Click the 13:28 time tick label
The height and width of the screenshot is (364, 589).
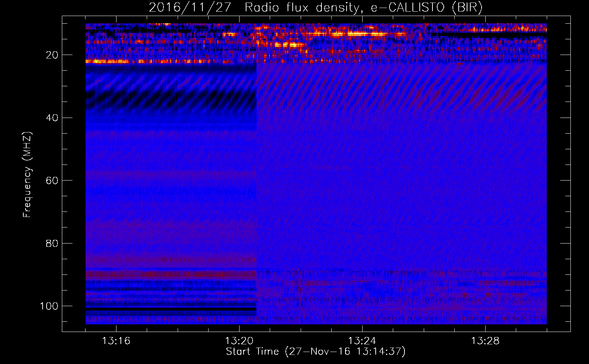point(485,341)
